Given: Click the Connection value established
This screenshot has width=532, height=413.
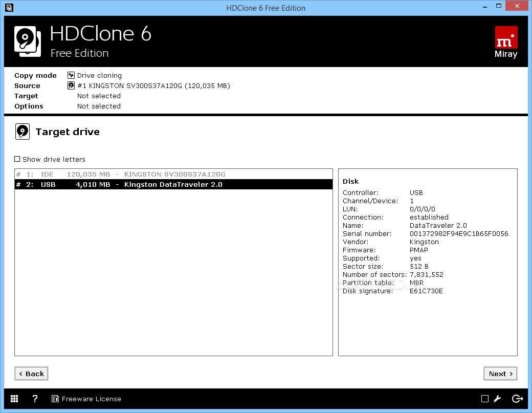Looking at the screenshot, I should [429, 217].
